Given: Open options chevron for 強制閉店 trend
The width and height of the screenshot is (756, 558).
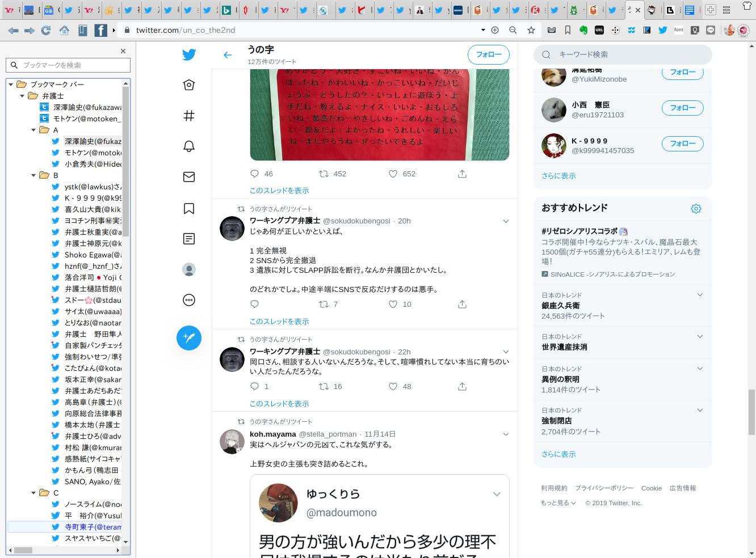Looking at the screenshot, I should [700, 410].
